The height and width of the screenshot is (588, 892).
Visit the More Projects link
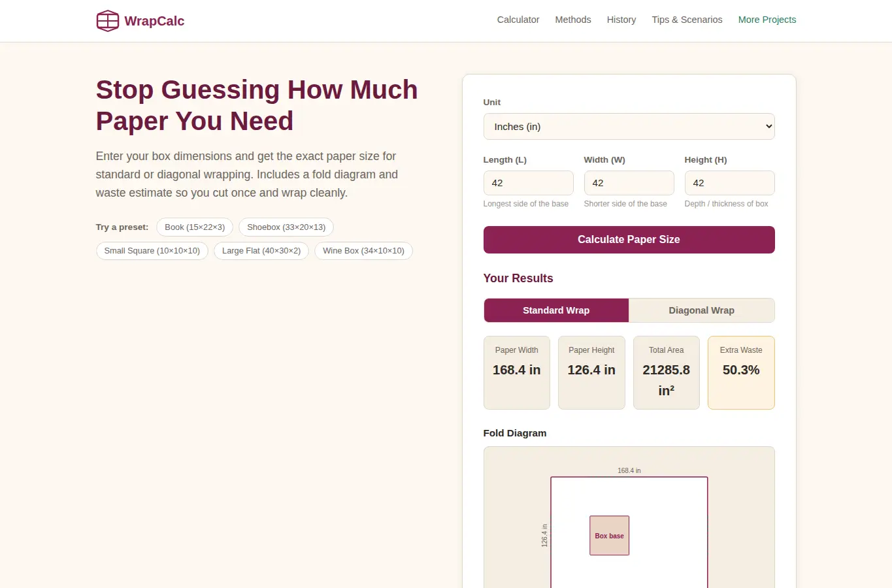pos(767,20)
